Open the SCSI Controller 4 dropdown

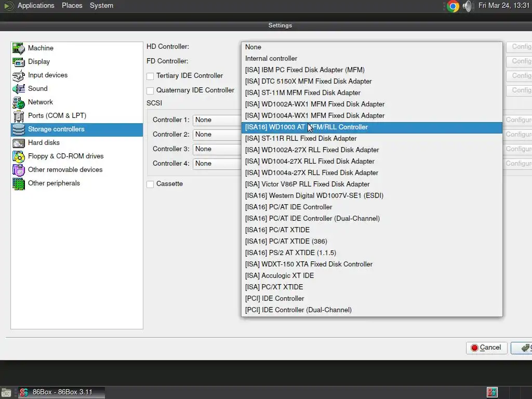click(217, 164)
